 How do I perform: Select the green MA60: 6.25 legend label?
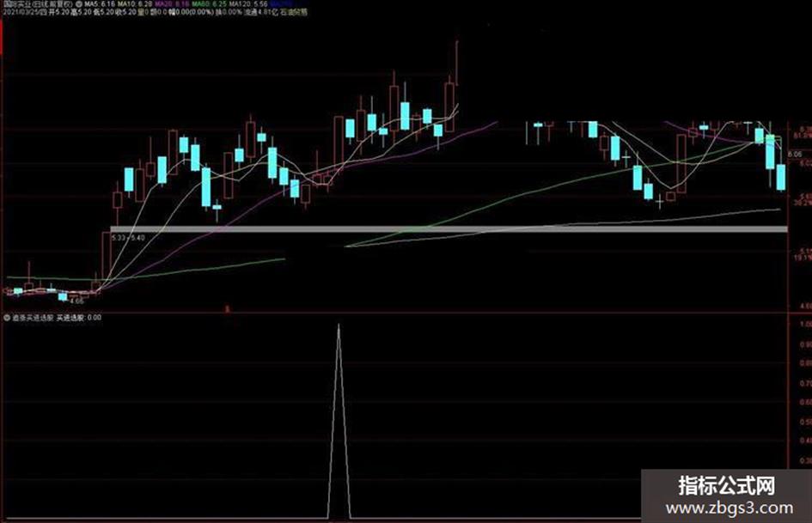[x=209, y=4]
